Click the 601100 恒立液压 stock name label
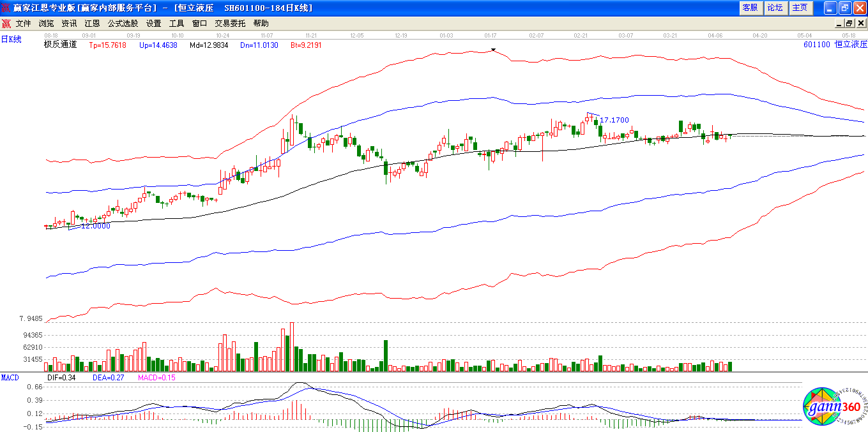 click(x=835, y=45)
